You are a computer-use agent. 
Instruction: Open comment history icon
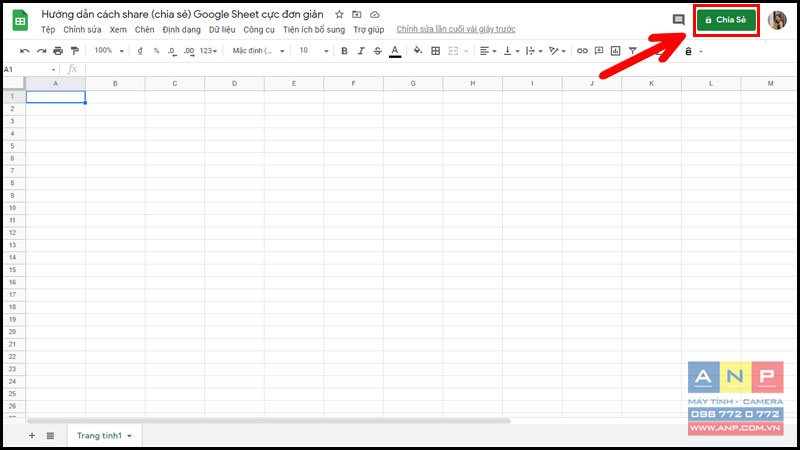(678, 20)
